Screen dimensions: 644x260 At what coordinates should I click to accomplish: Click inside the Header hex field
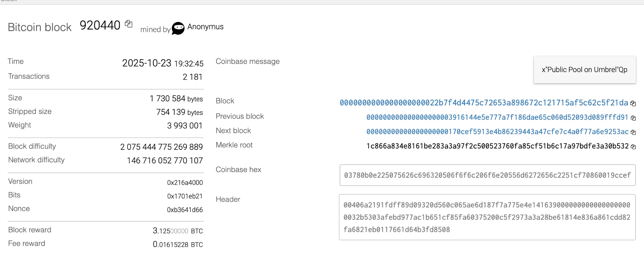pos(487,217)
